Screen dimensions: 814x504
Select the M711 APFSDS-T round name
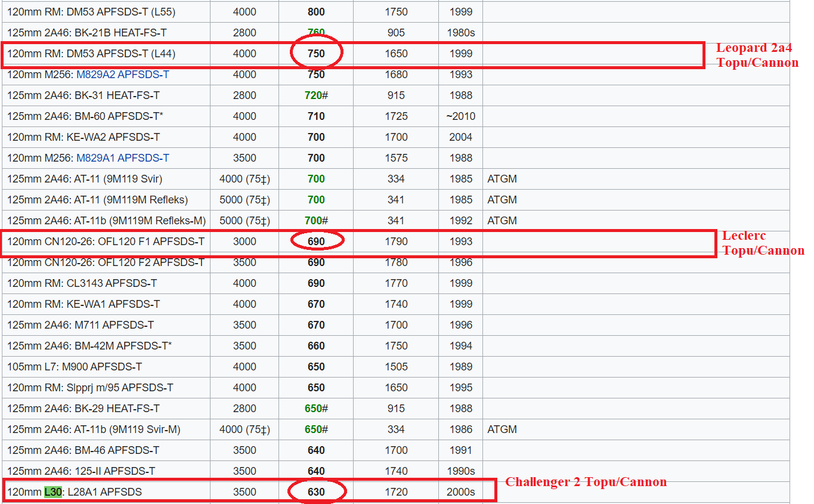pos(114,325)
